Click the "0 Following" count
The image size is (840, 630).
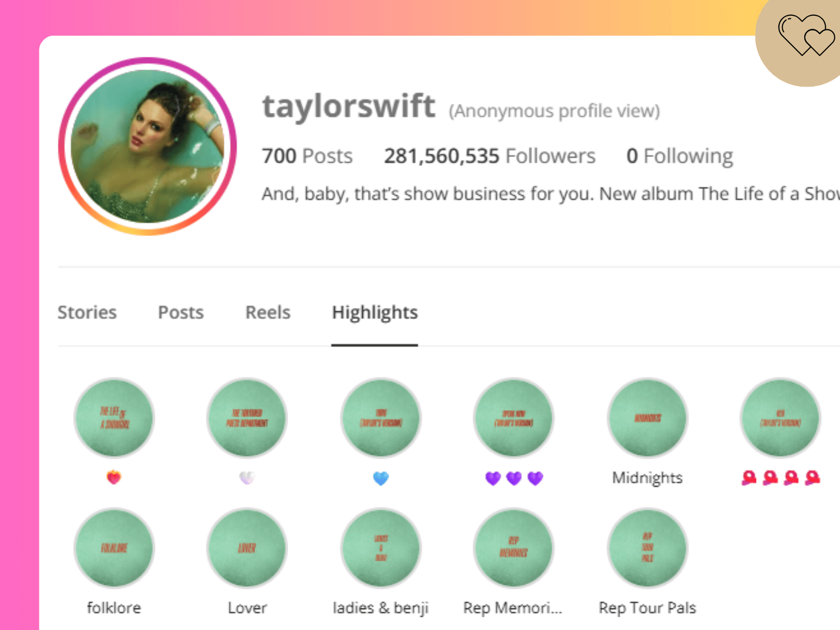point(680,156)
